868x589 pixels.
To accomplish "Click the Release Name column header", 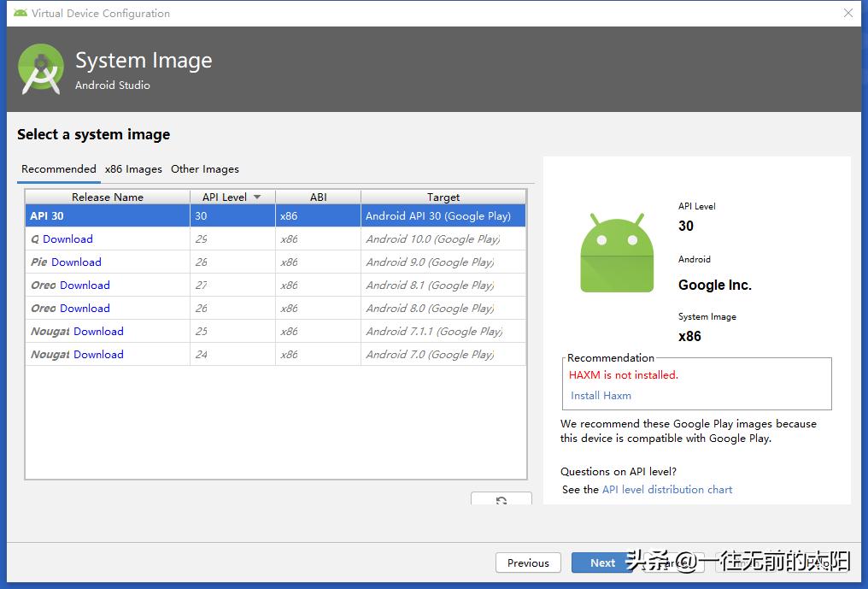I will 107,197.
